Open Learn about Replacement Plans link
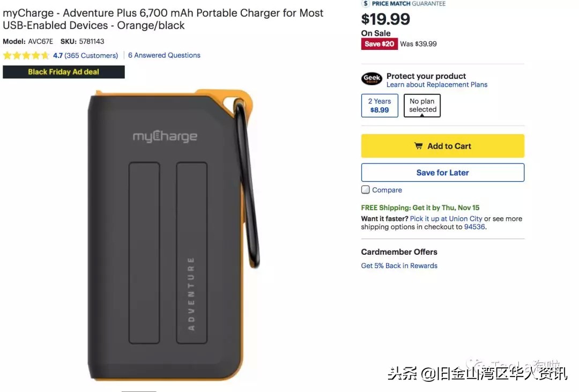The image size is (579, 392). click(437, 85)
